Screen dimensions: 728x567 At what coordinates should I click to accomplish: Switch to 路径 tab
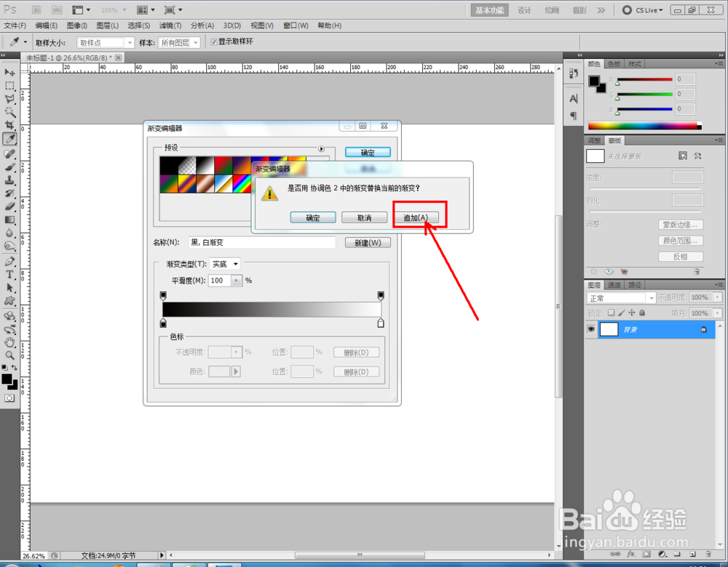pyautogui.click(x=634, y=285)
